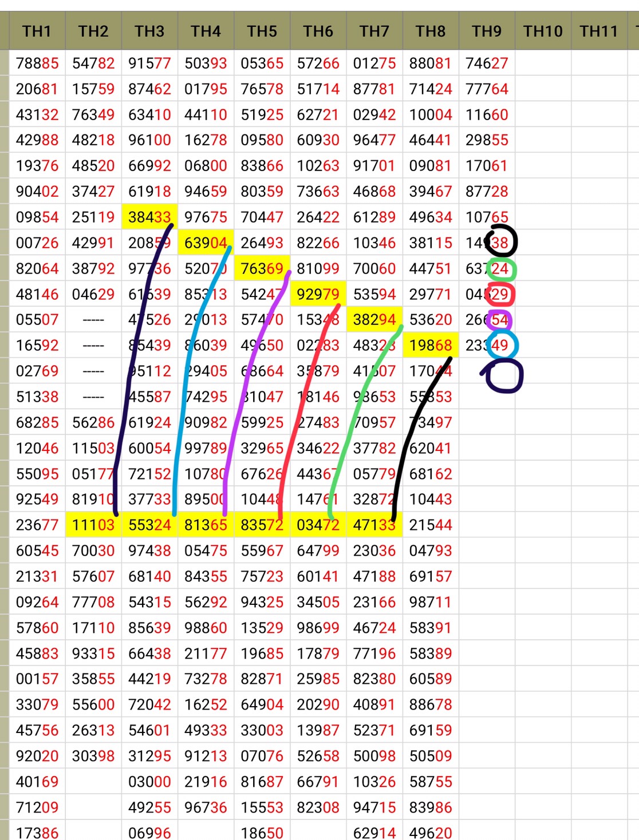Screen dimensions: 639x840
Task: Select cell 40169 in TH1
Action: 37,782
